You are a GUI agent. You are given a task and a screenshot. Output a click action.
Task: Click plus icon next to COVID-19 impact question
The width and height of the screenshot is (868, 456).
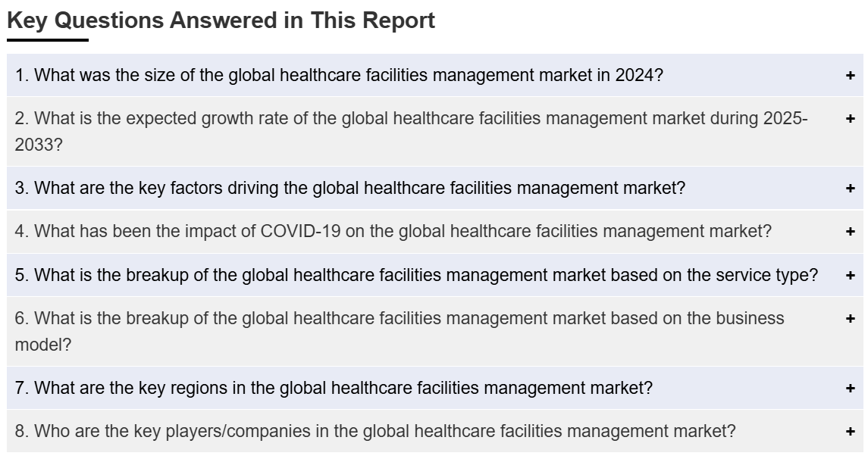(850, 232)
